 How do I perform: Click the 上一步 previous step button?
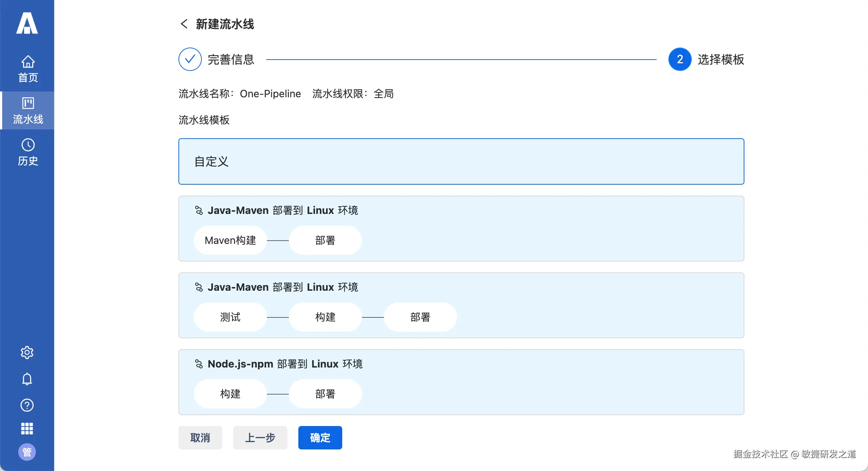260,438
